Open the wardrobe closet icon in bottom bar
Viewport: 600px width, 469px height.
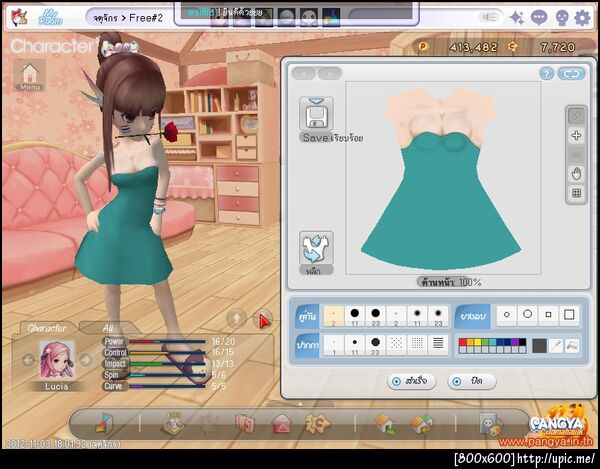(104, 423)
